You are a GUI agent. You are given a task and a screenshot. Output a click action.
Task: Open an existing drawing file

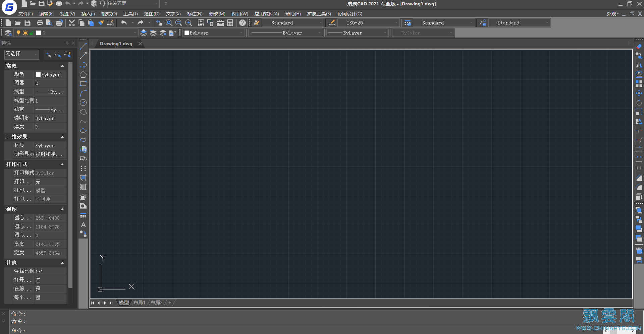coord(18,23)
